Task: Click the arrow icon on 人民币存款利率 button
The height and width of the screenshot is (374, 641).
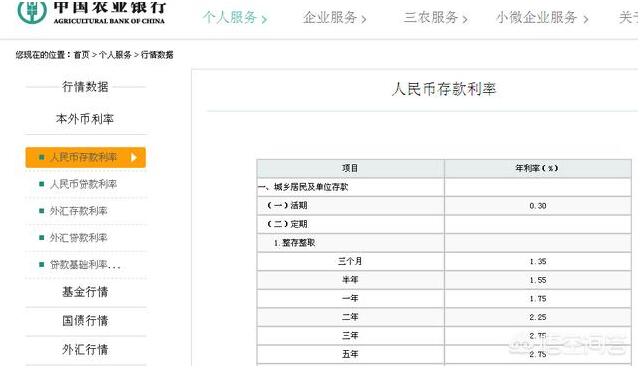Action: click(x=133, y=157)
